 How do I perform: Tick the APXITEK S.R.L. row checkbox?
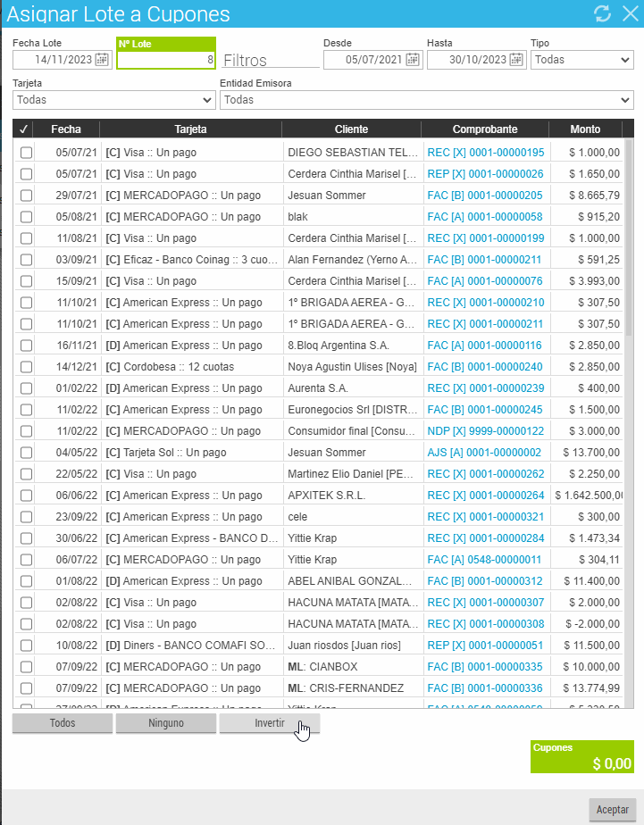tap(26, 496)
